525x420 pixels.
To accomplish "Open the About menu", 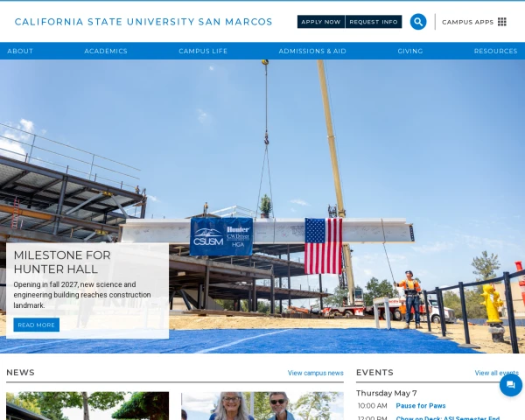I will (20, 51).
